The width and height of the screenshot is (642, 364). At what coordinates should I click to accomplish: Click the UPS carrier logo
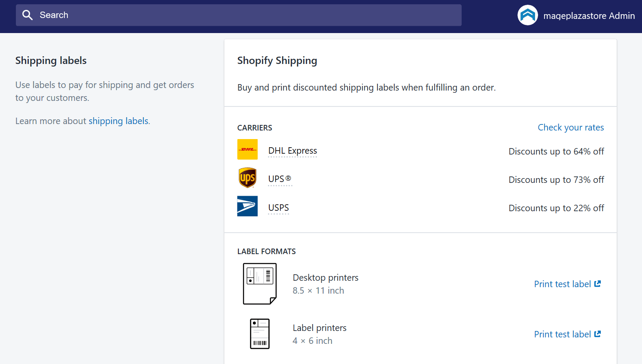247,178
